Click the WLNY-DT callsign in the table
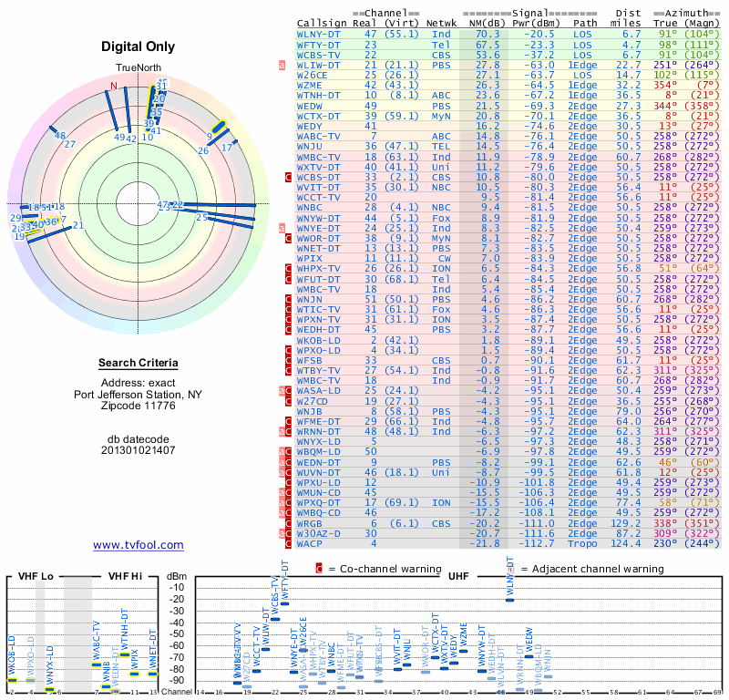The image size is (729, 700). [x=318, y=35]
